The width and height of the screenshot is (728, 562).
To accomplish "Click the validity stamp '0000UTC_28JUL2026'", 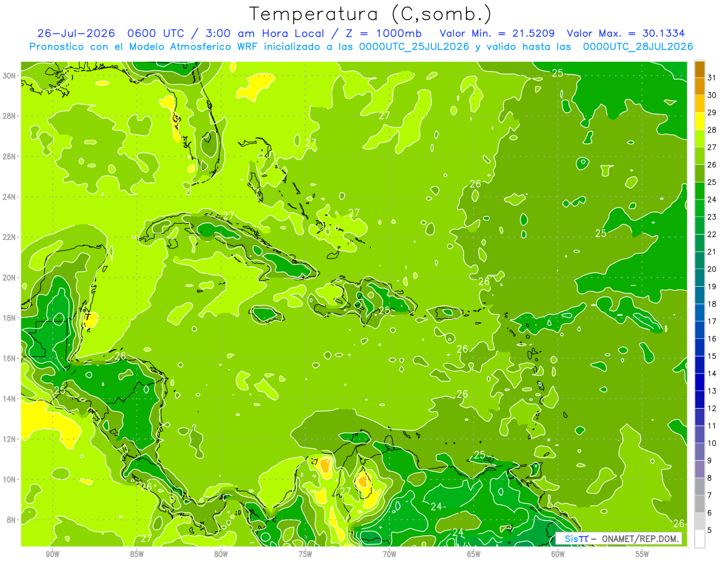I will tap(638, 47).
